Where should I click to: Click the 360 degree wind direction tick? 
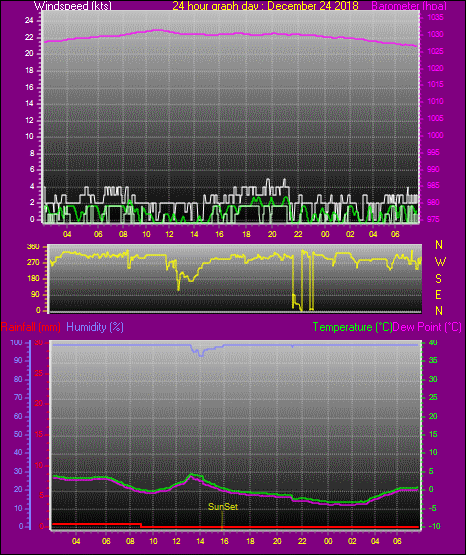tap(33, 247)
